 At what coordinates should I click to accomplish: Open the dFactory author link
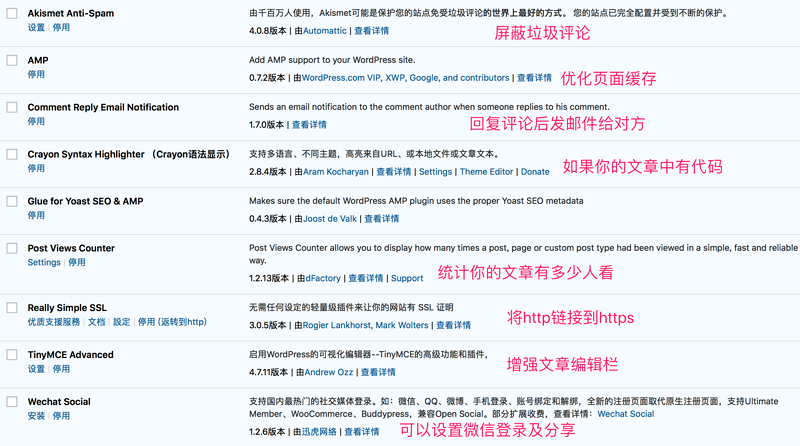[x=323, y=279]
